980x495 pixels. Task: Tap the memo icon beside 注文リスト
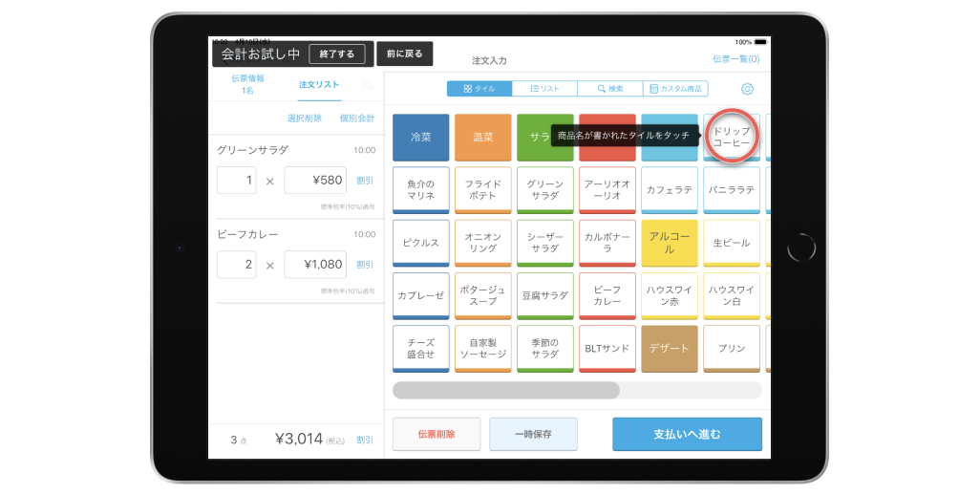pyautogui.click(x=367, y=85)
